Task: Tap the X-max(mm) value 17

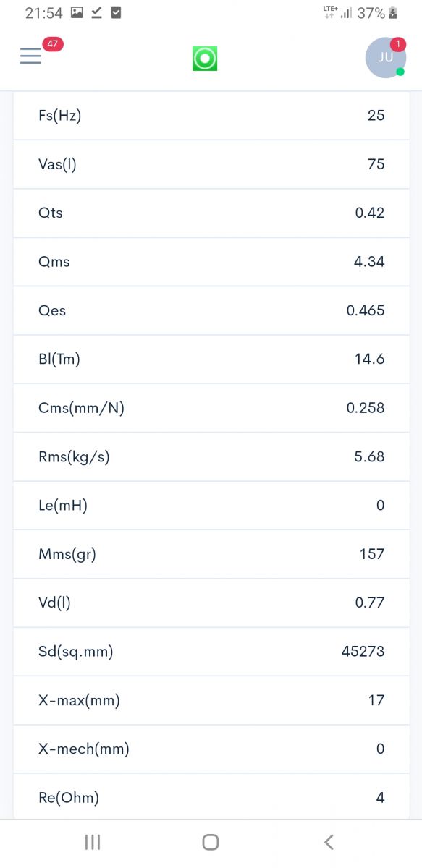Action: (376, 700)
